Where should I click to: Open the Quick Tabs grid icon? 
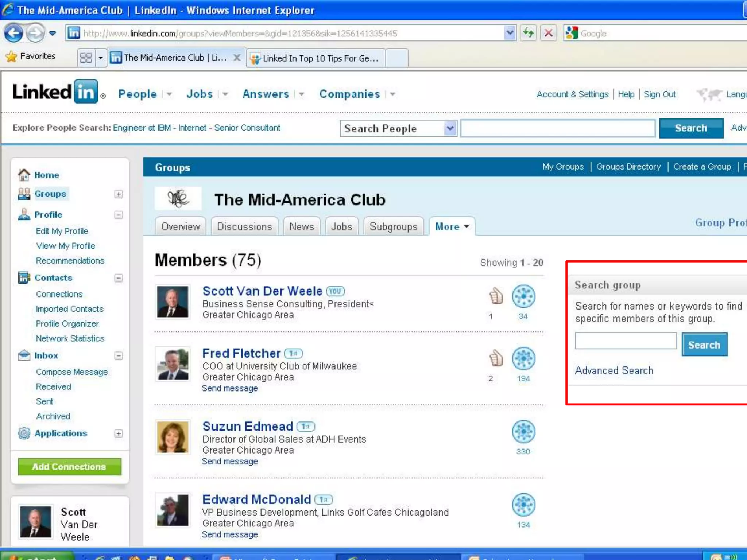[86, 58]
